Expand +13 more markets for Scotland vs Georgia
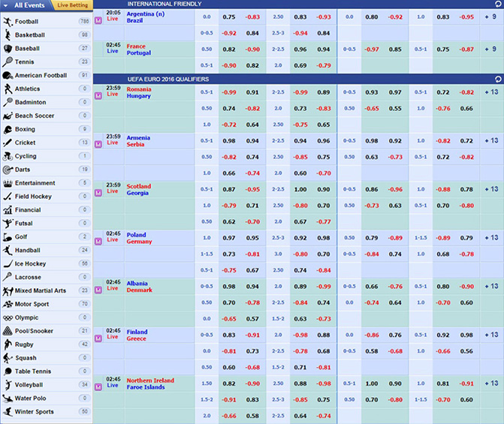 pos(491,189)
